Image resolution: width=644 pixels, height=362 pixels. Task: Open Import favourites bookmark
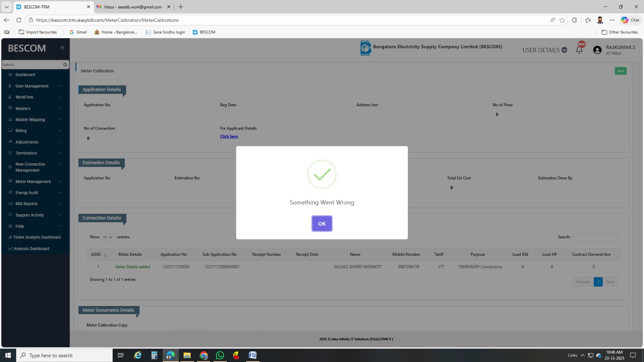click(38, 32)
